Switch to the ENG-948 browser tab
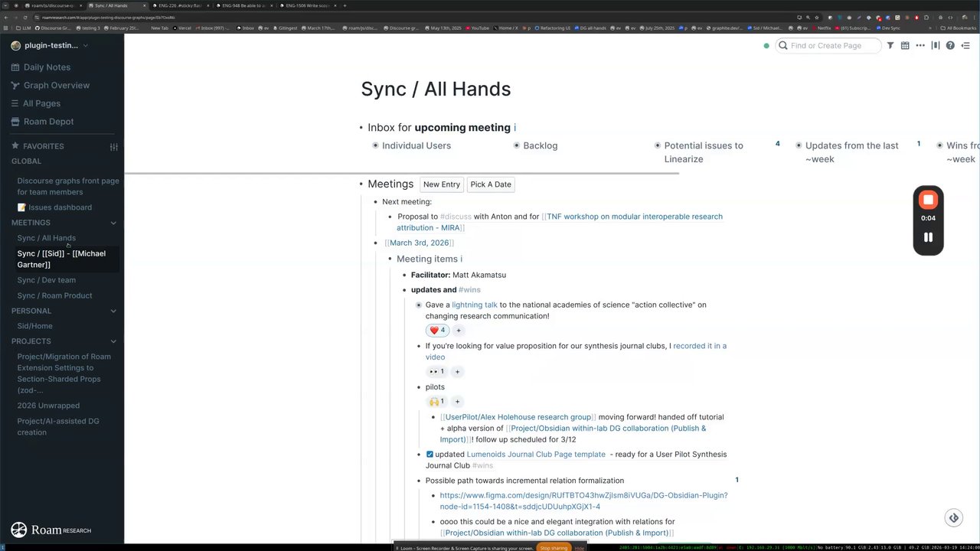980x551 pixels. tap(243, 5)
